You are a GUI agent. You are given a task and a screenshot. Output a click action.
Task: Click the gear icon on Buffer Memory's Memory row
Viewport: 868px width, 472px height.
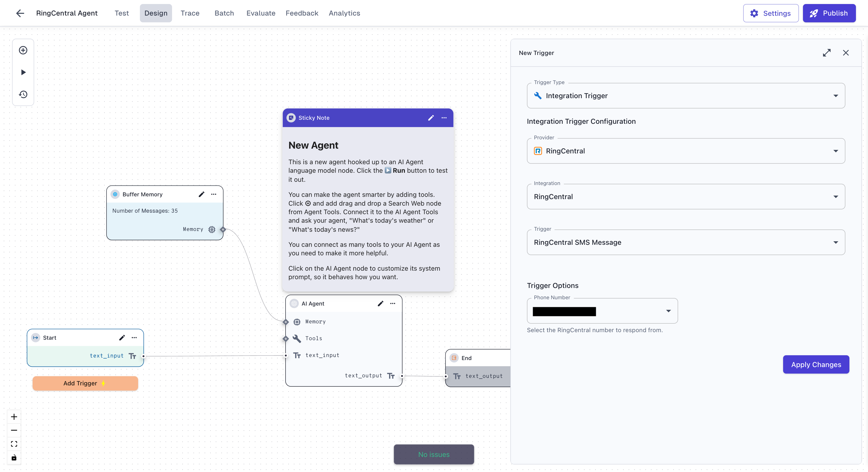[x=212, y=229]
